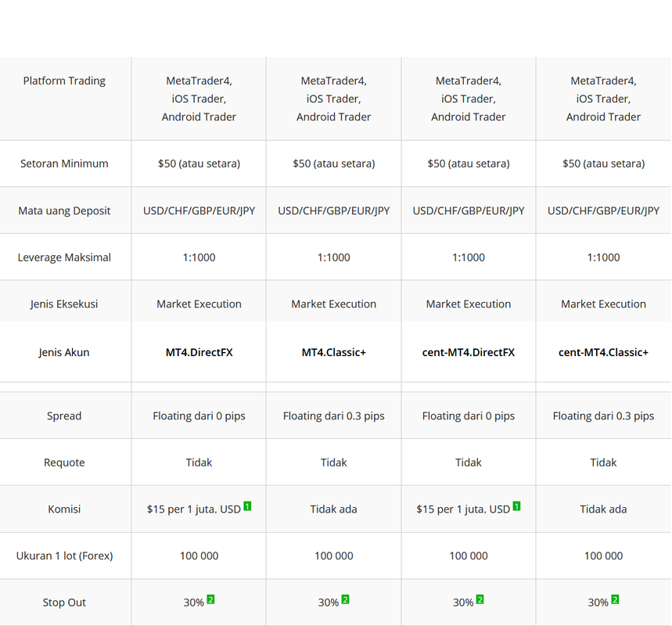672x626 pixels.
Task: Click the Setoran Minimum row label
Action: [x=64, y=164]
